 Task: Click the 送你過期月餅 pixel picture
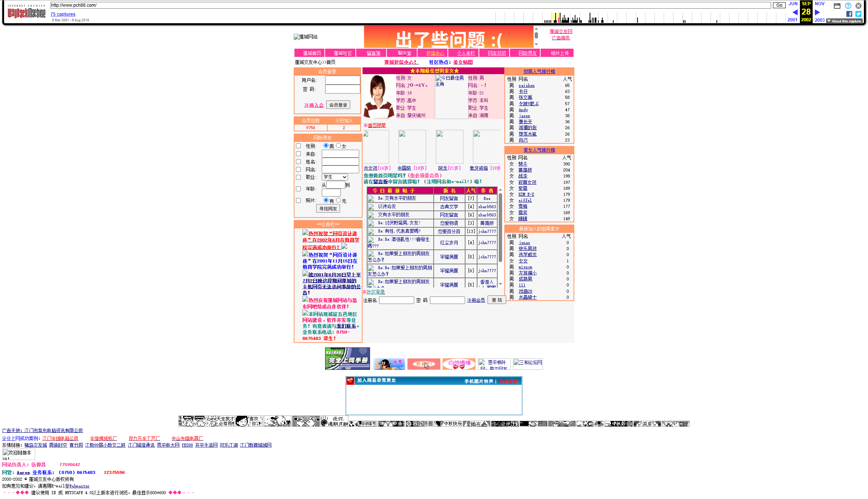coord(334,421)
